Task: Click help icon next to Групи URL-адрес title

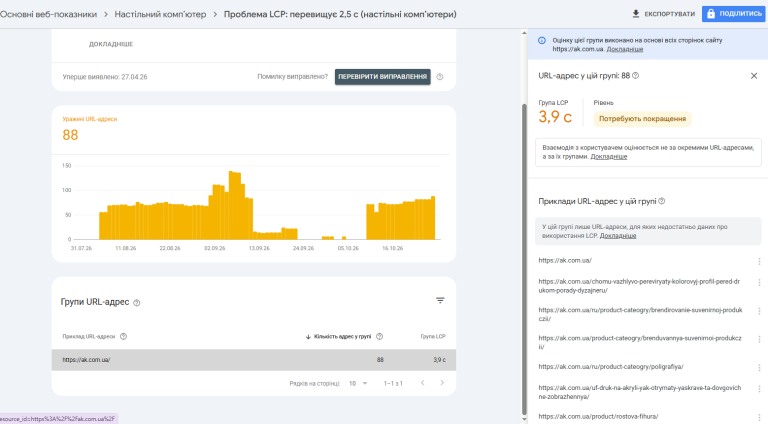Action: (137, 303)
